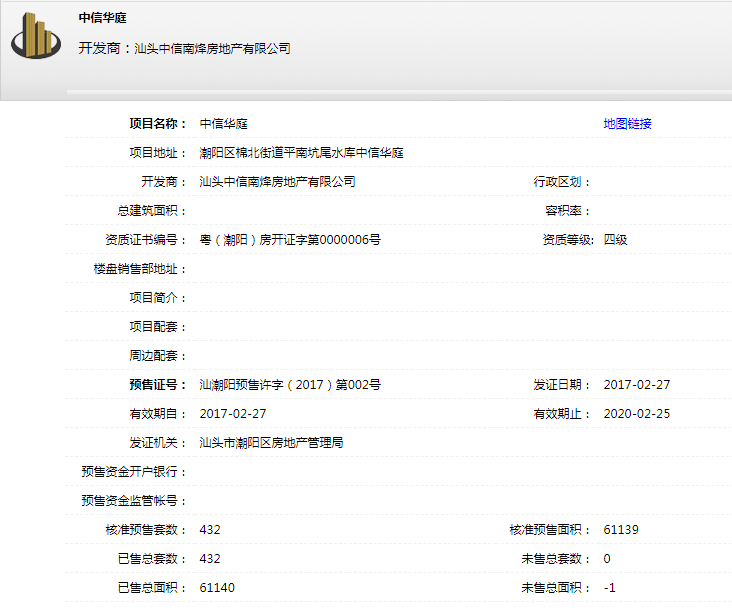This screenshot has width=732, height=614.
Task: Click the 核准预售套数 value 432
Action: 210,530
